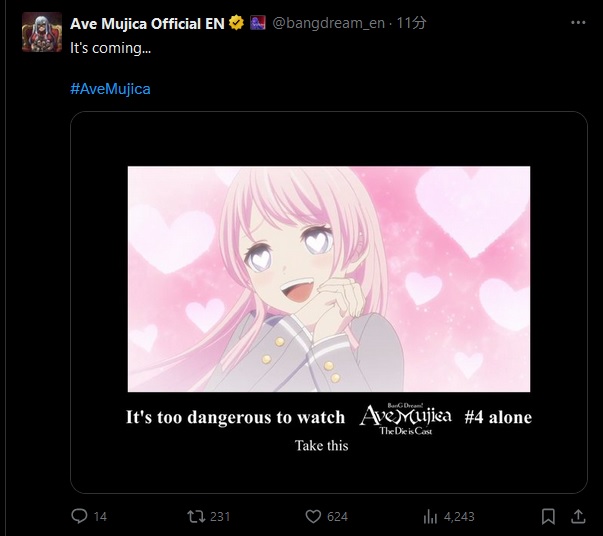Bookmark this post
603x536 pixels.
[548, 516]
